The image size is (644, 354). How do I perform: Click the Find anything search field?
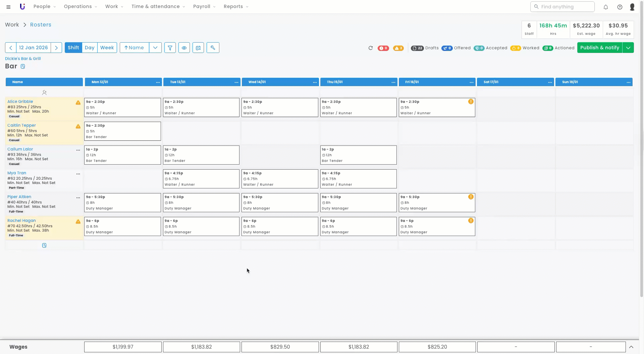(562, 7)
